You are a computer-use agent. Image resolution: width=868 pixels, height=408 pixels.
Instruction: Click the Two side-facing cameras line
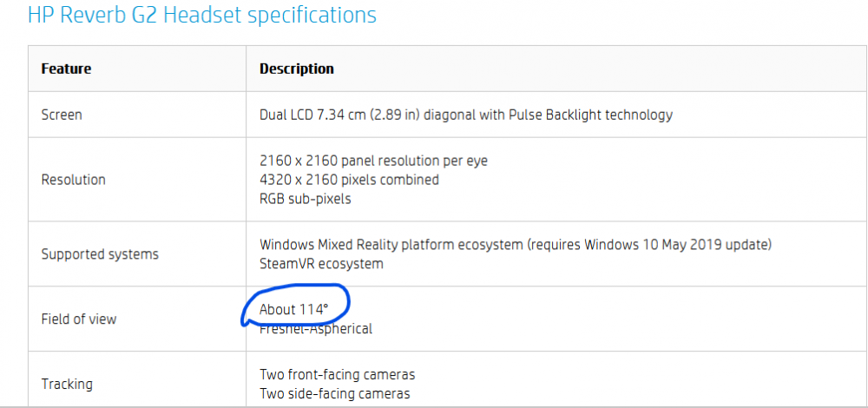tap(334, 393)
